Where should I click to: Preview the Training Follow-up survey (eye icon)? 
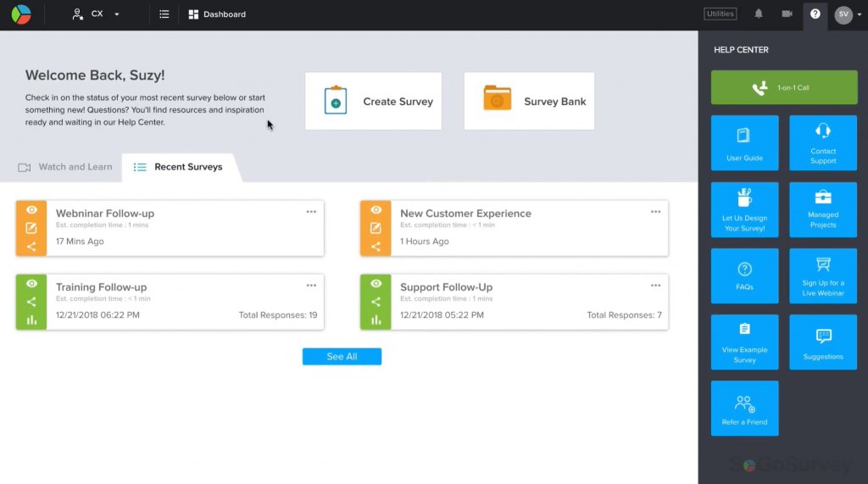31,283
